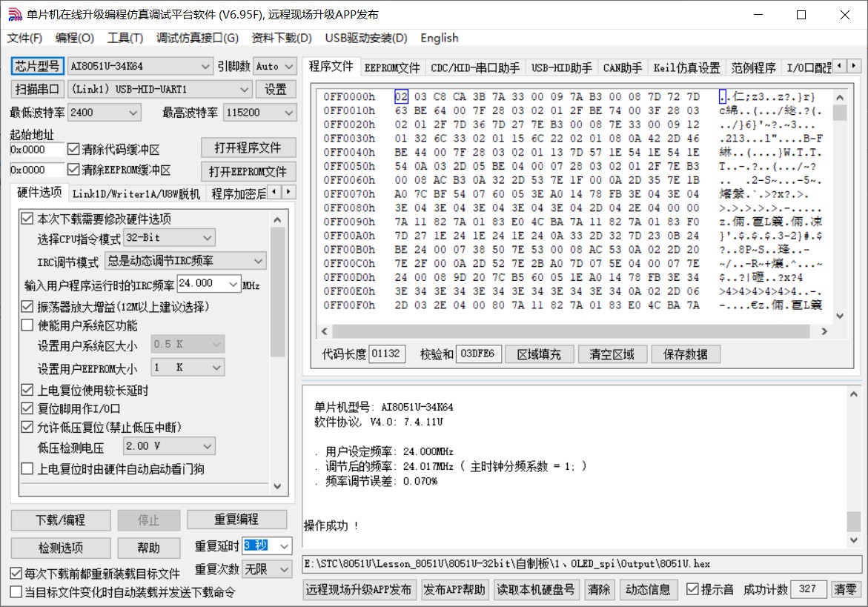Toggle 复位脚用作I/O口 checkbox

pyautogui.click(x=71, y=408)
